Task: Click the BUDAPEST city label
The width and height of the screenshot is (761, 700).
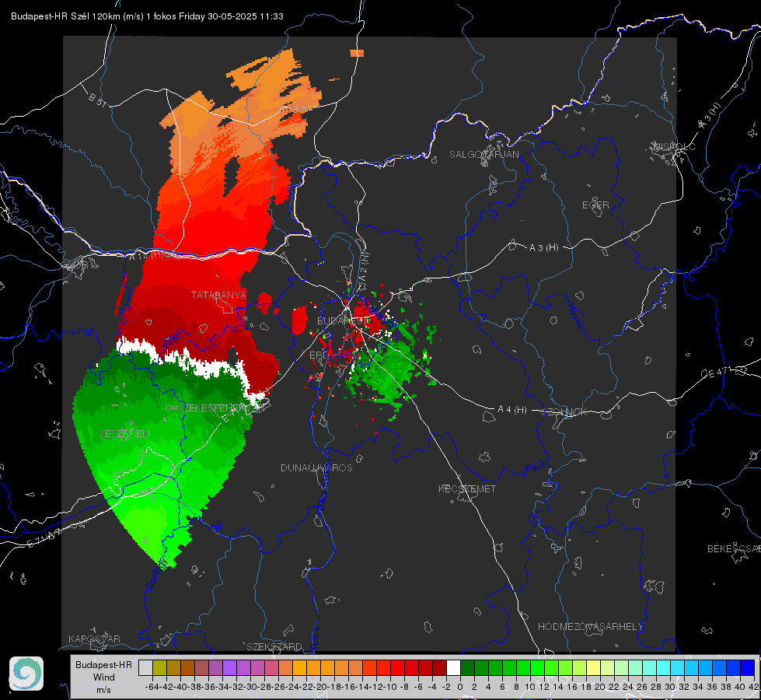Action: [x=343, y=320]
